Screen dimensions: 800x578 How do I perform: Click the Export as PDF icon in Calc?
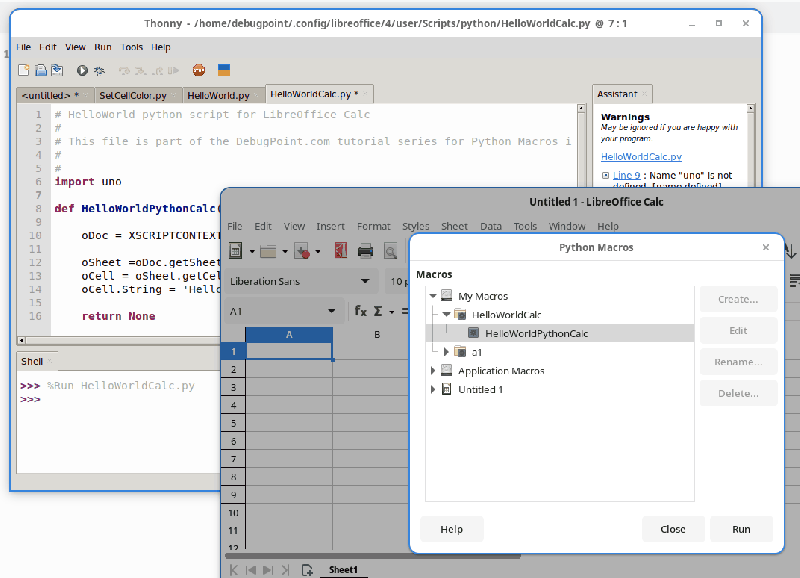tap(341, 250)
